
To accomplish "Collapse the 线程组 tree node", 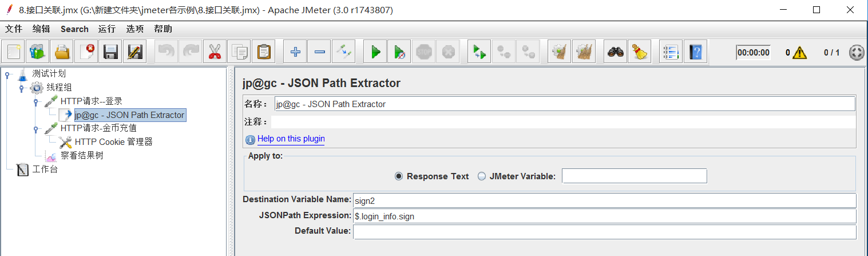I will pyautogui.click(x=21, y=88).
